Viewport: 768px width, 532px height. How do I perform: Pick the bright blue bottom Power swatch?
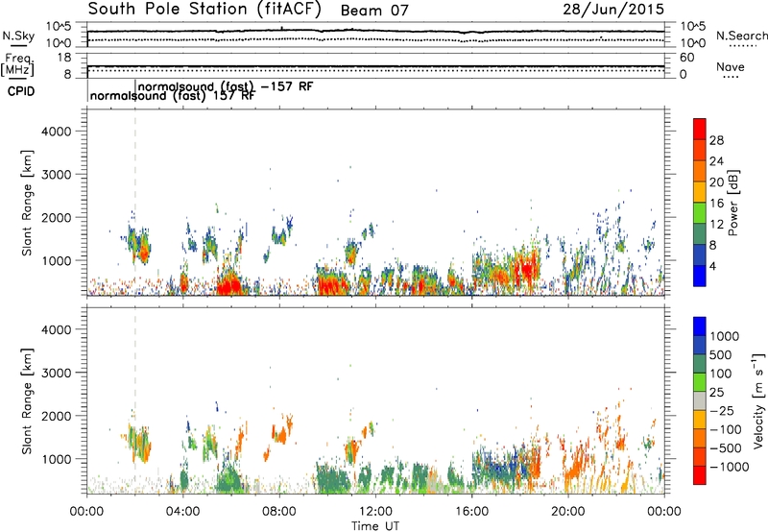click(700, 276)
